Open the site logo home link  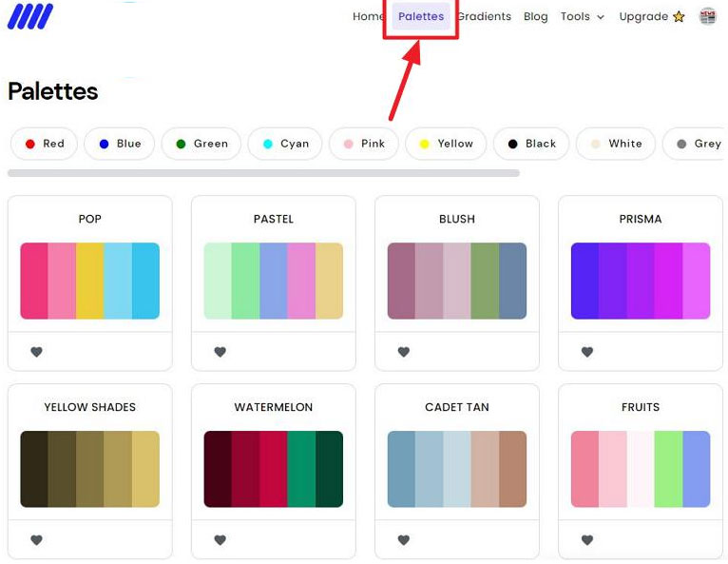(x=30, y=16)
